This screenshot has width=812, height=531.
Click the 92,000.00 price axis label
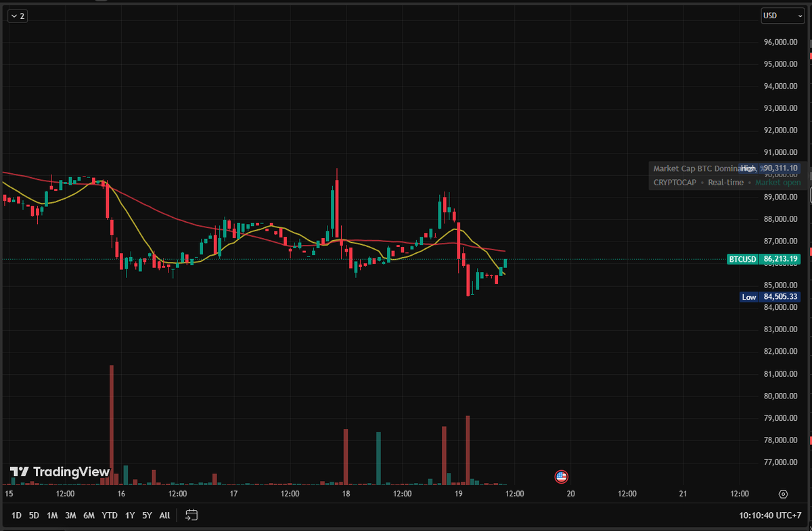tap(782, 131)
